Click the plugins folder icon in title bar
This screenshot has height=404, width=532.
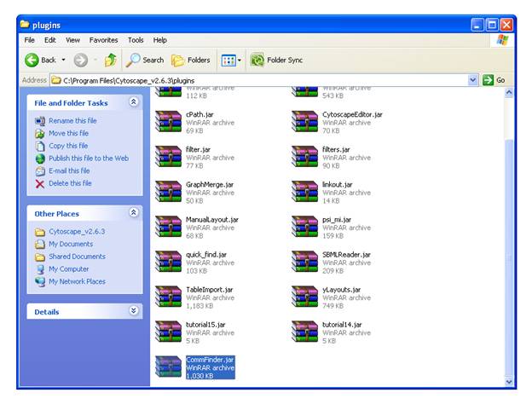click(25, 25)
